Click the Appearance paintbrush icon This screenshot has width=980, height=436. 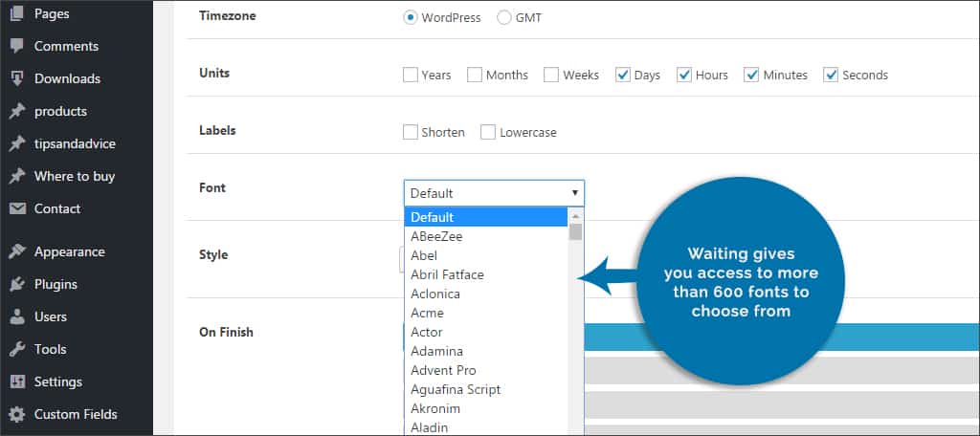click(x=17, y=252)
